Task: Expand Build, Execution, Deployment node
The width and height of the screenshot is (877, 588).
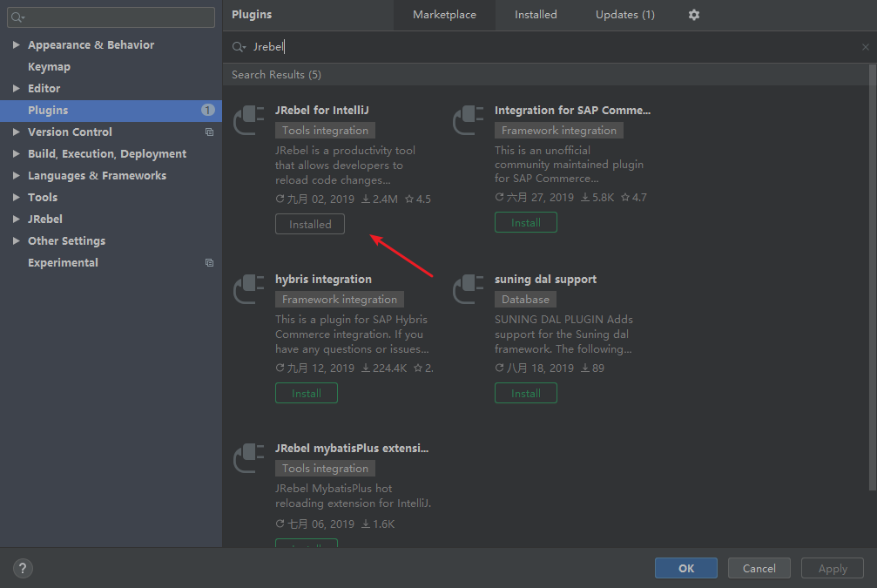Action: click(17, 154)
